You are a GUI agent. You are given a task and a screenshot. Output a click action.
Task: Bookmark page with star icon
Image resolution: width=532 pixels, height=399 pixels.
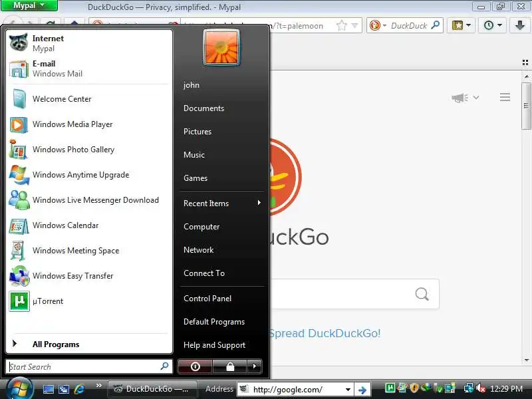click(342, 25)
